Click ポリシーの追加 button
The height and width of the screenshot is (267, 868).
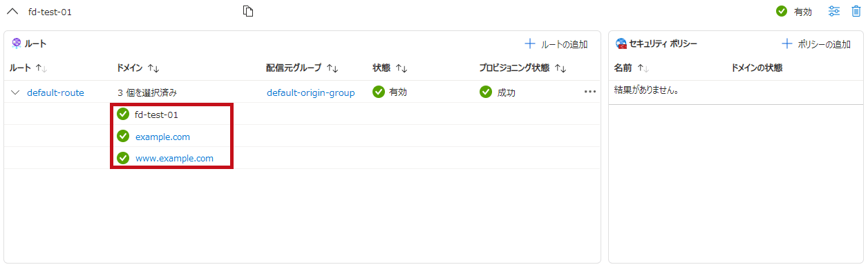tap(816, 44)
